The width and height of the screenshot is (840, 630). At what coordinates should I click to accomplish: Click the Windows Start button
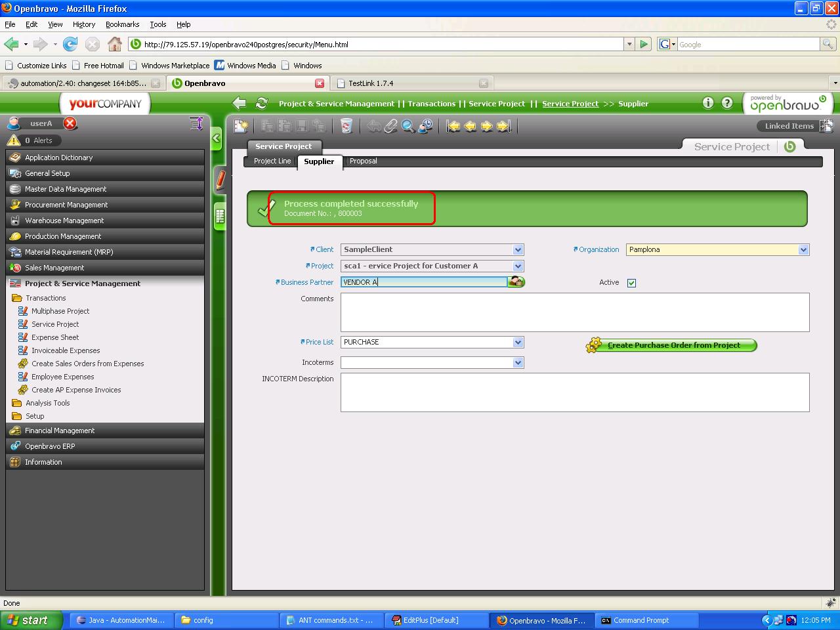point(31,620)
